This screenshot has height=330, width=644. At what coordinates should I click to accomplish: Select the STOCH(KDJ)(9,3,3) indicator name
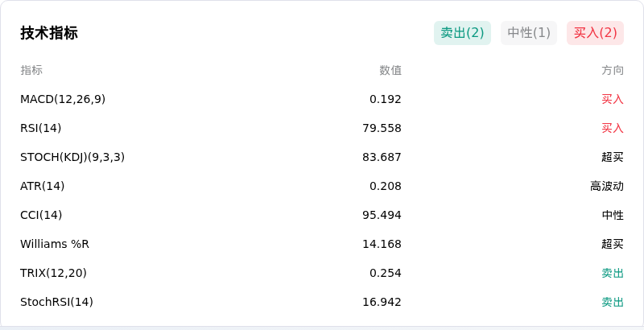point(72,157)
